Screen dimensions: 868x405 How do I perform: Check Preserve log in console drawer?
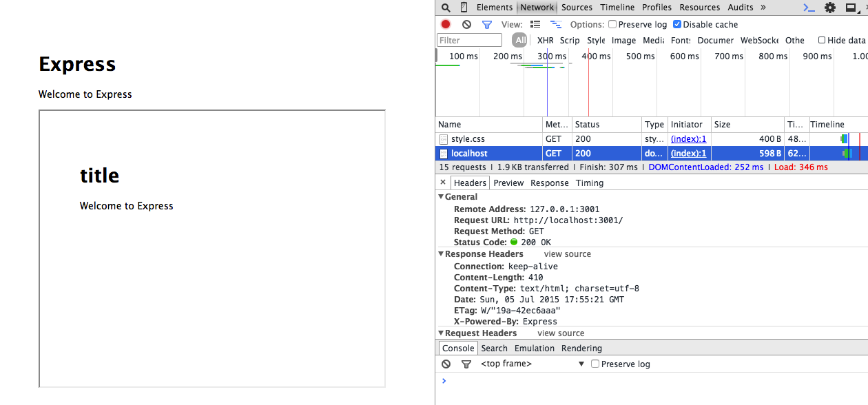pos(595,364)
